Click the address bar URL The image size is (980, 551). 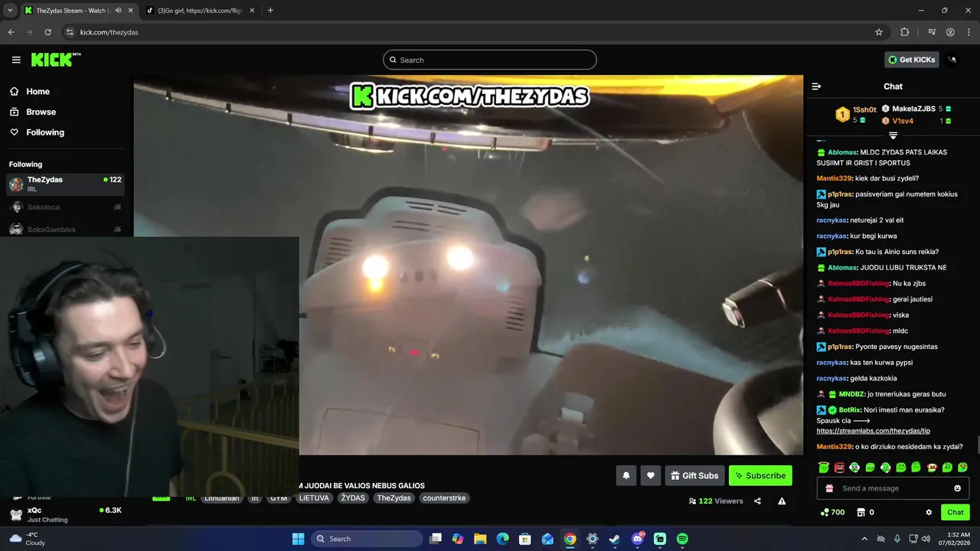coord(109,32)
